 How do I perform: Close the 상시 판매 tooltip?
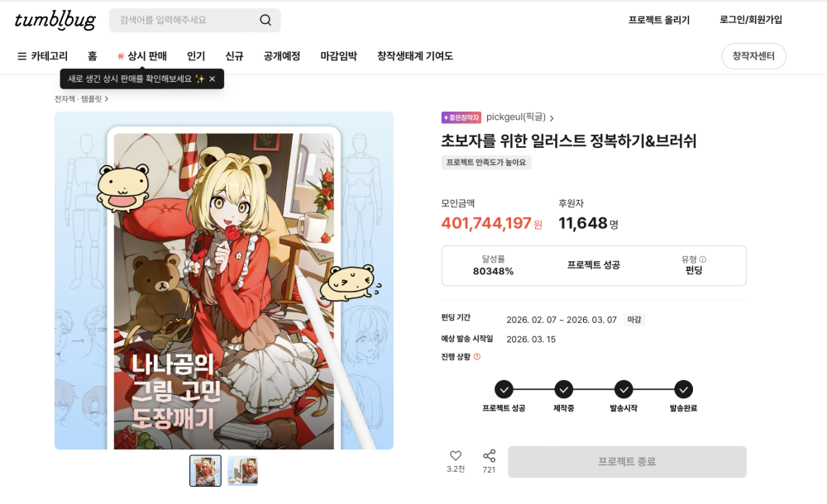pos(212,79)
